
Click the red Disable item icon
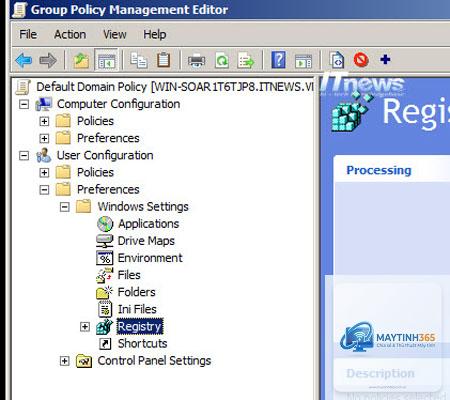(x=361, y=60)
